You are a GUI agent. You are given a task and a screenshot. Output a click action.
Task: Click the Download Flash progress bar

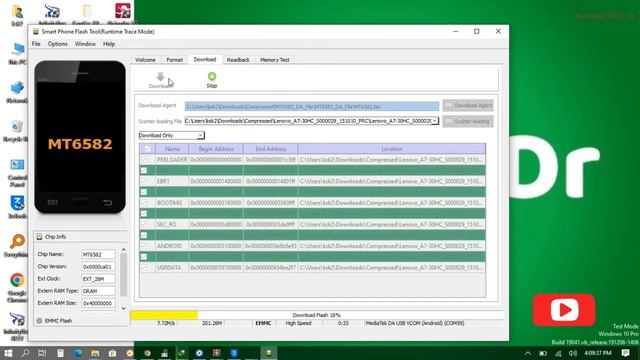click(x=317, y=315)
